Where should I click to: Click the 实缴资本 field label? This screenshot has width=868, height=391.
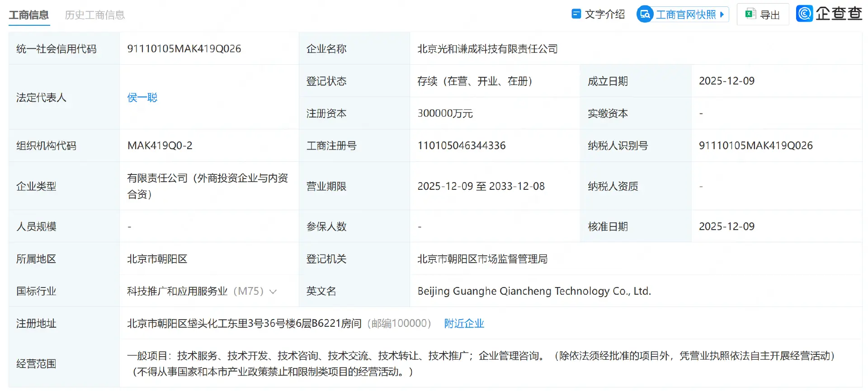608,113
